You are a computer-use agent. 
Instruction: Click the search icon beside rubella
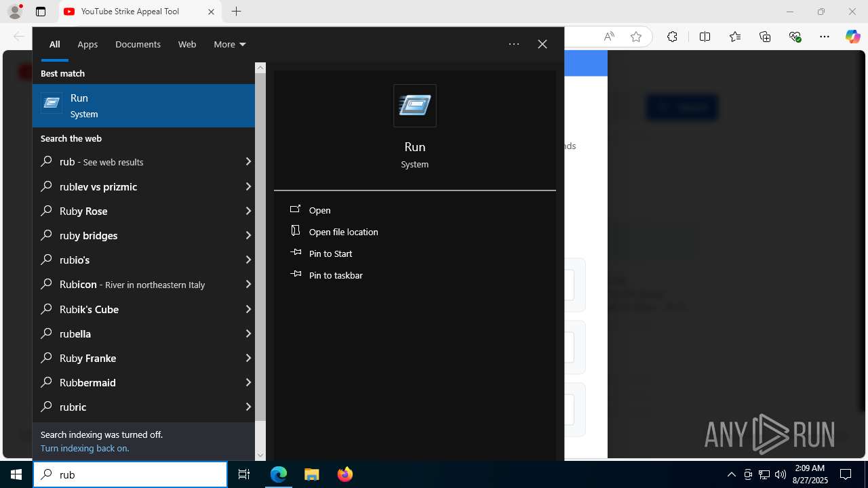pyautogui.click(x=46, y=333)
